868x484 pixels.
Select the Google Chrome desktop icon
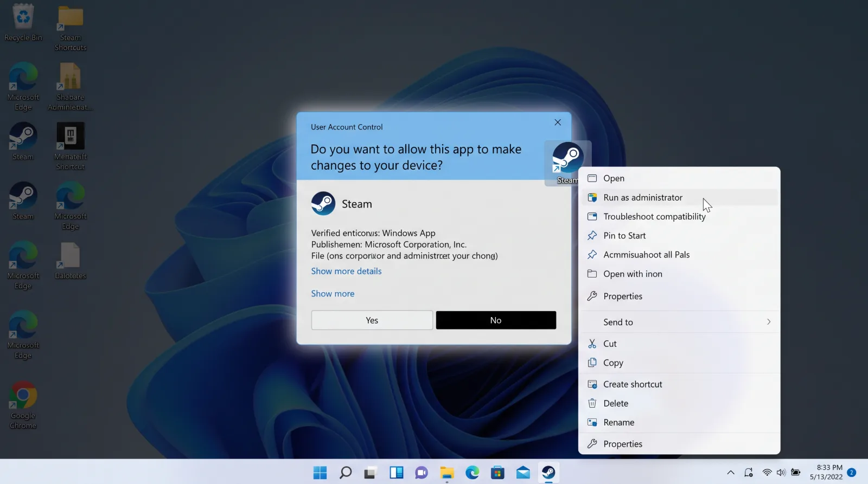coord(23,405)
